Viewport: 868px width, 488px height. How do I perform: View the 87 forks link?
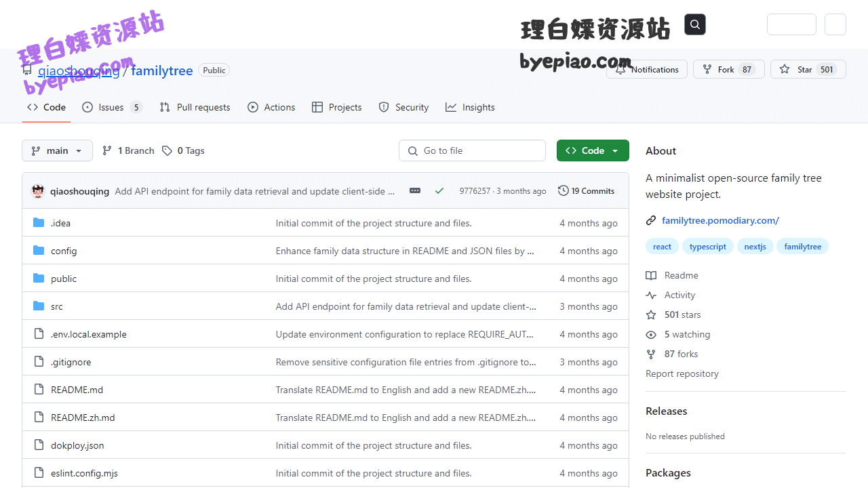pyautogui.click(x=672, y=354)
